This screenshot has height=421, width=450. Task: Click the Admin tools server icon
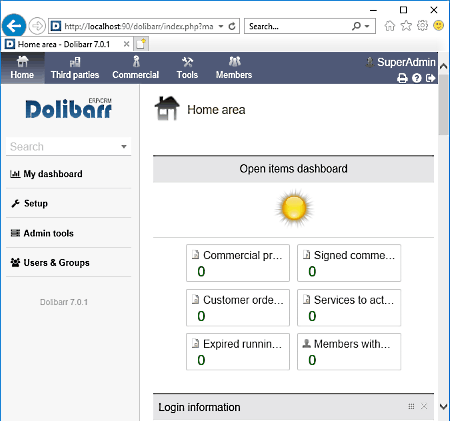tap(15, 233)
